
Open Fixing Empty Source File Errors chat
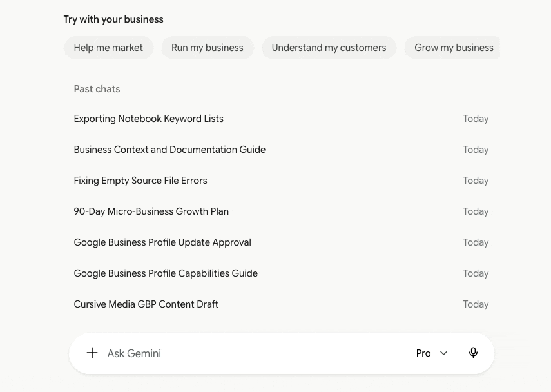point(281,181)
